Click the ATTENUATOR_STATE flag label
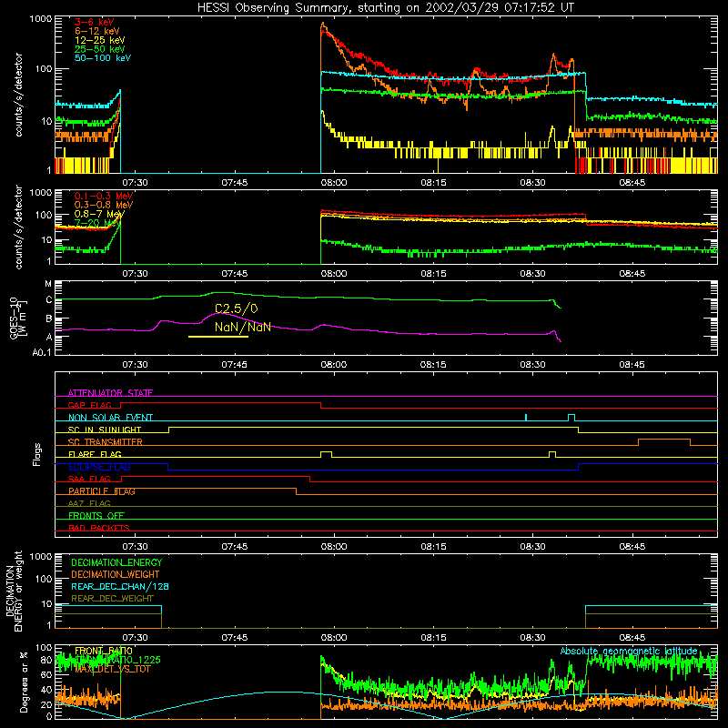 pos(110,393)
